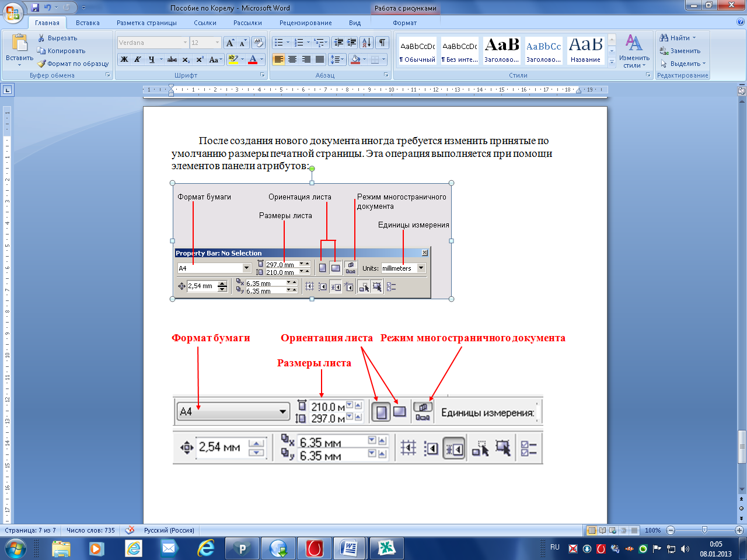The image size is (747, 560).
Task: Open the Формат picture tools tab
Action: click(404, 23)
